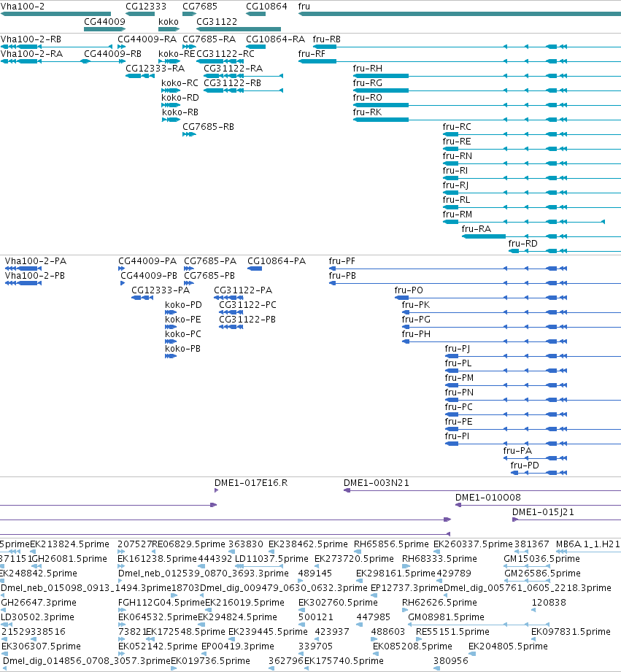Screen dimensions: 621x672
Task: Click the fru-PO protein label
Action: click(x=409, y=290)
